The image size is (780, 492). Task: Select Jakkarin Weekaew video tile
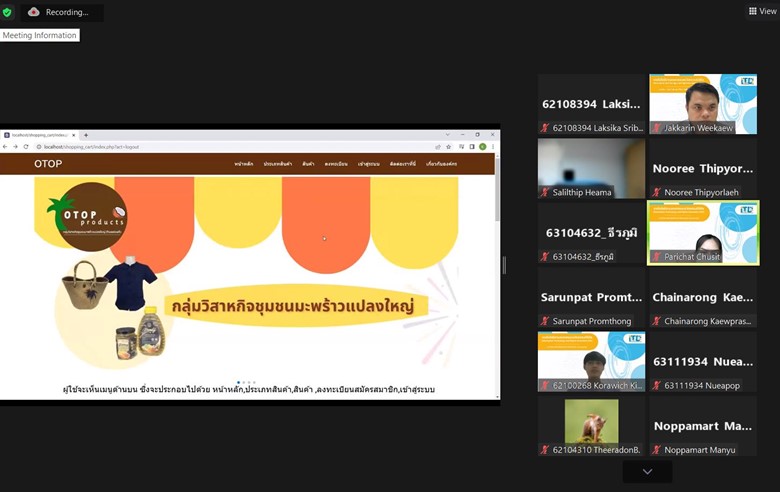703,104
